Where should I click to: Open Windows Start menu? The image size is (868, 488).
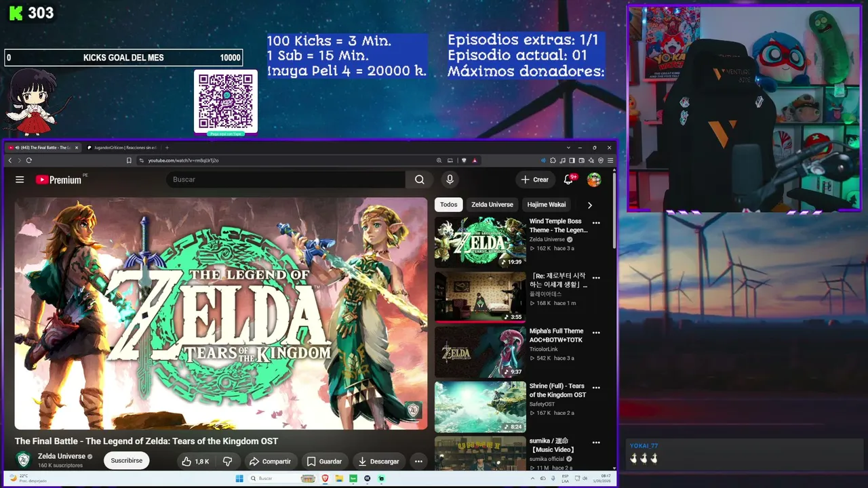coord(239,479)
